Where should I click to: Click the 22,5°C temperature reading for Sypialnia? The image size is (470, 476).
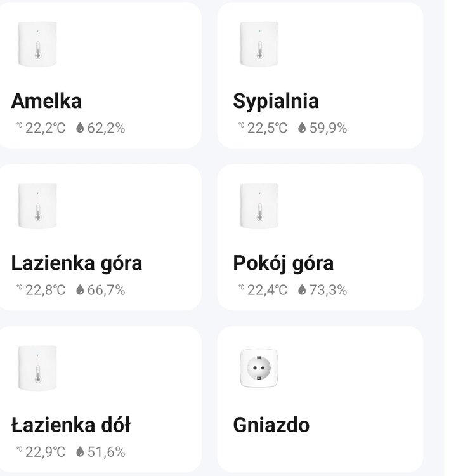click(x=267, y=128)
